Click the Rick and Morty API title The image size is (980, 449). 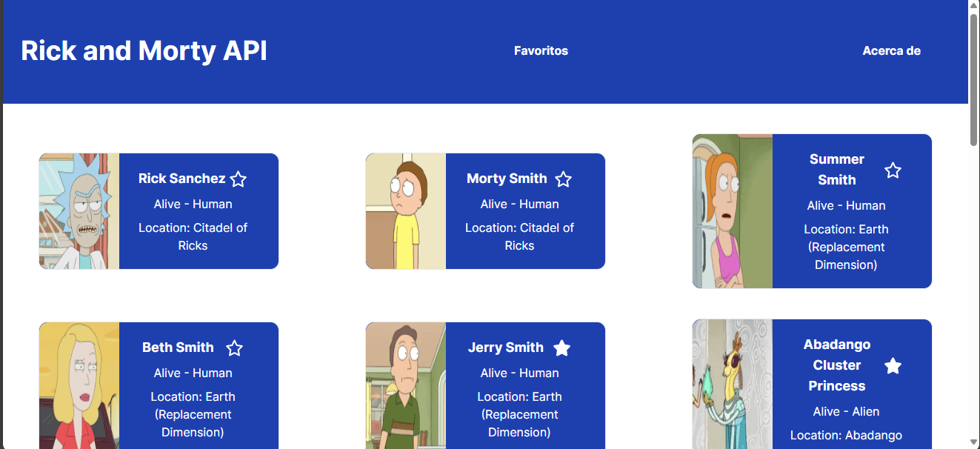point(144,51)
